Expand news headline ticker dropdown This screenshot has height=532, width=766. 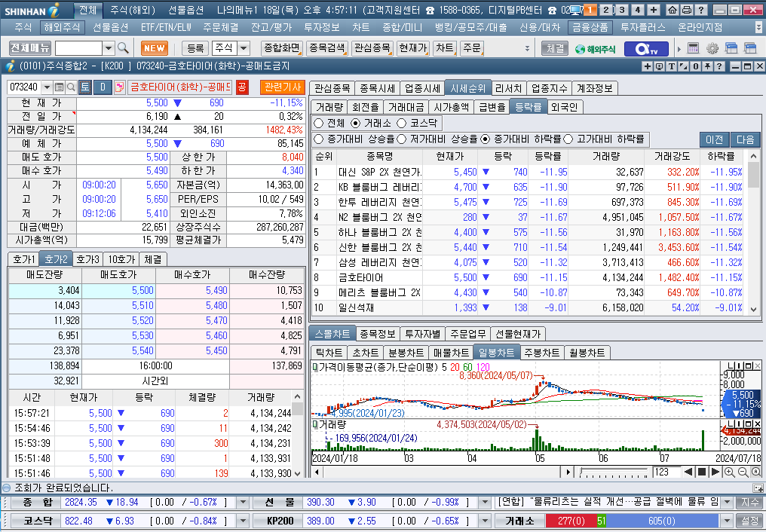(x=727, y=502)
